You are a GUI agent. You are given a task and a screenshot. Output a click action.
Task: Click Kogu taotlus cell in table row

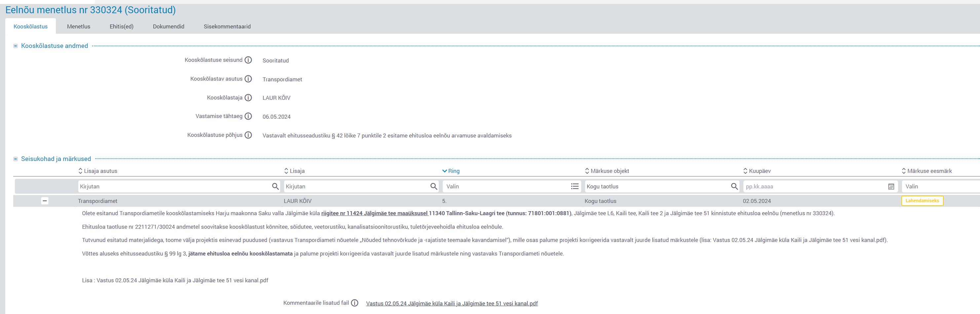[x=600, y=201]
